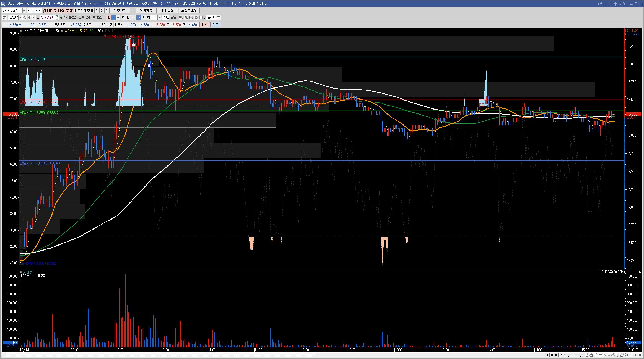Expand the account number dropdown
The image size is (644, 359).
click(24, 11)
